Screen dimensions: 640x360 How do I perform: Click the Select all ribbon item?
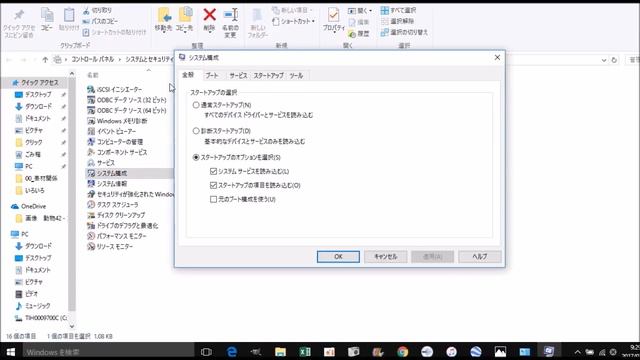pyautogui.click(x=398, y=10)
